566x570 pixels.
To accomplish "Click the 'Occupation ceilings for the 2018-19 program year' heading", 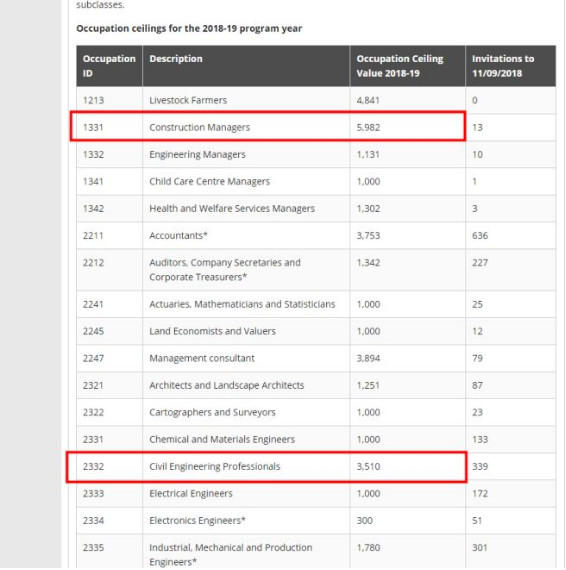I will [189, 28].
